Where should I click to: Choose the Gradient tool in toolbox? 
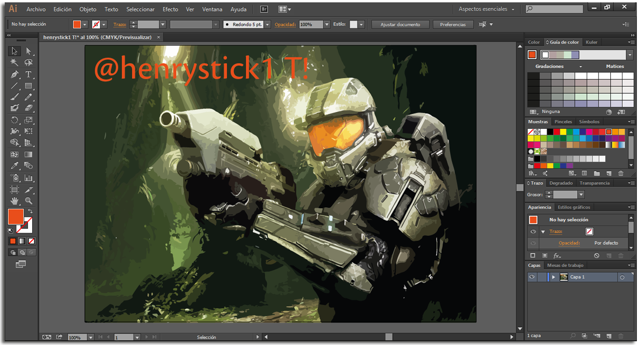[x=28, y=154]
